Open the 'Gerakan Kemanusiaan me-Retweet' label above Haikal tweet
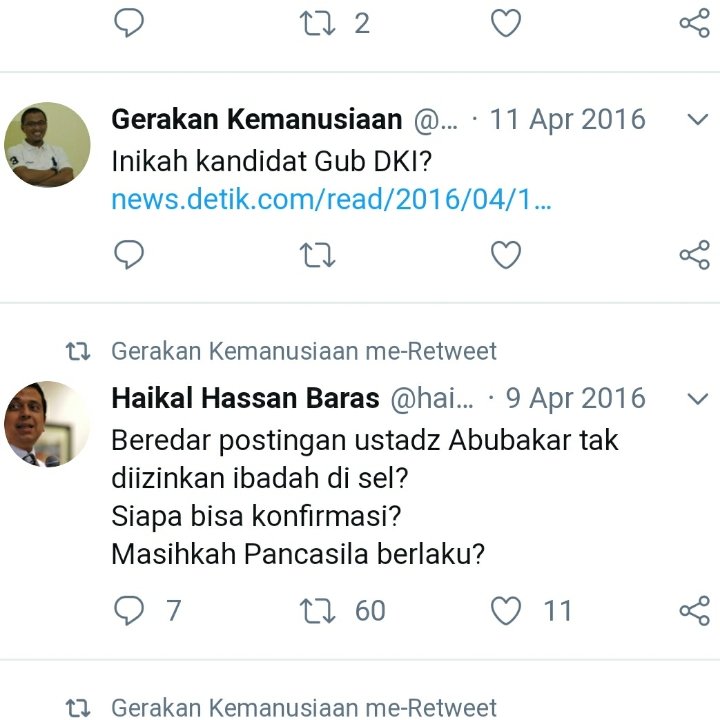 click(x=304, y=351)
